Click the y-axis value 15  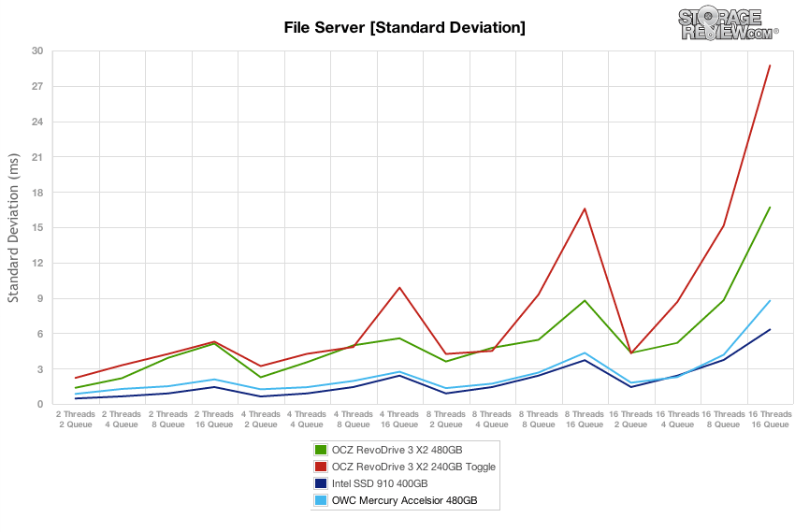37,227
